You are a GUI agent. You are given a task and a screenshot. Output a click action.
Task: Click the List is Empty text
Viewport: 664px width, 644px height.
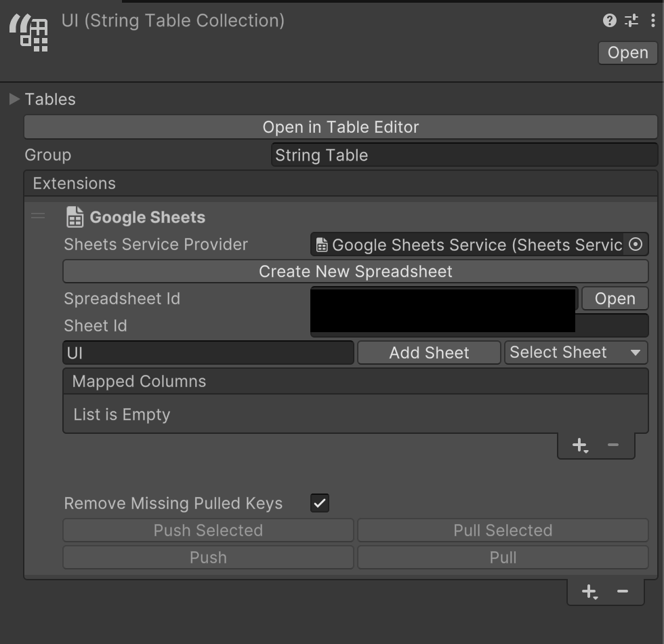(121, 414)
